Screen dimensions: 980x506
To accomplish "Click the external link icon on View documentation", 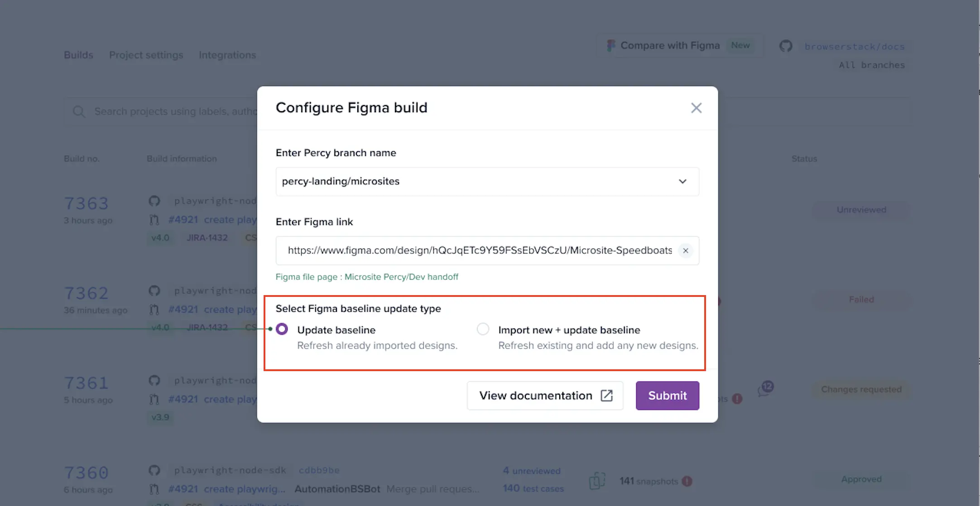I will point(607,395).
